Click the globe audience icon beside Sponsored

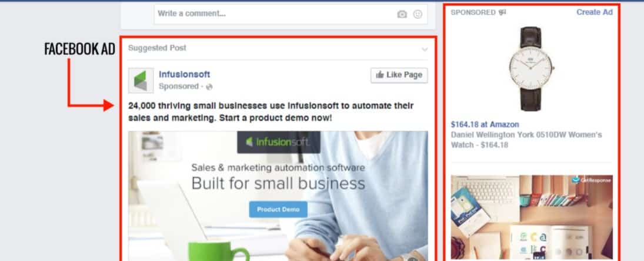click(209, 87)
